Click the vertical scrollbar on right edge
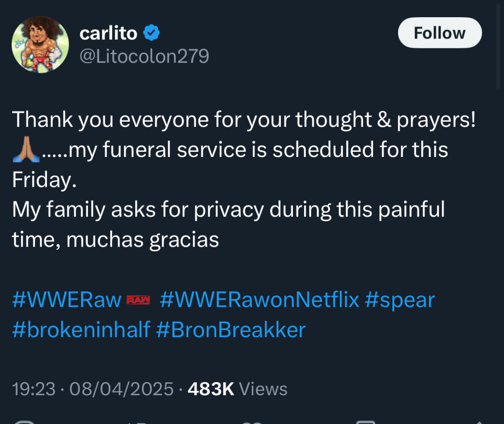Viewport: 504px width, 424px height. [498, 46]
